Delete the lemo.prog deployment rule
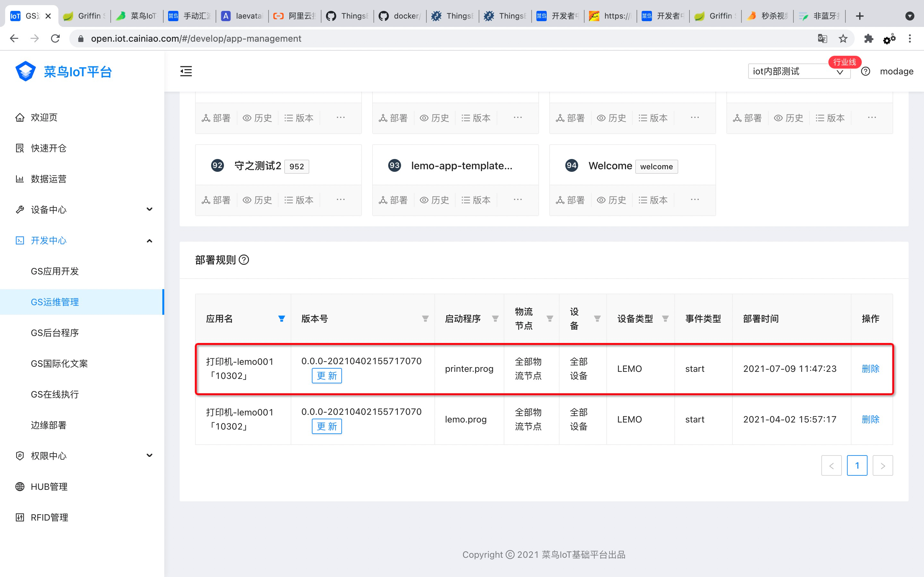Screen dimensions: 924x577 tap(870, 419)
